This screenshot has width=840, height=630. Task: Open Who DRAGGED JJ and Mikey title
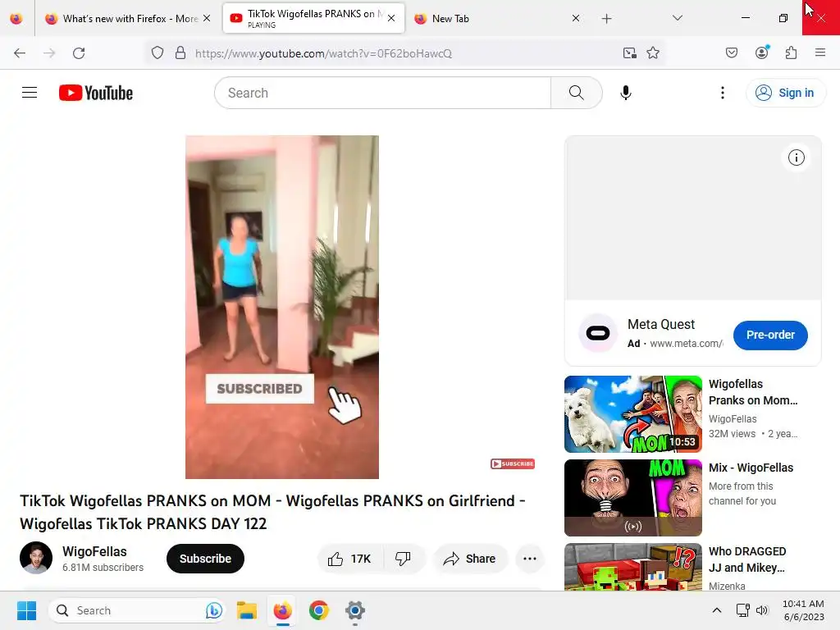click(x=747, y=559)
